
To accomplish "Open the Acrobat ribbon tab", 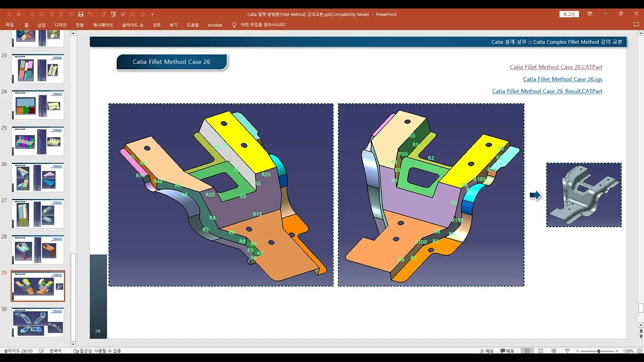I will pyautogui.click(x=215, y=25).
